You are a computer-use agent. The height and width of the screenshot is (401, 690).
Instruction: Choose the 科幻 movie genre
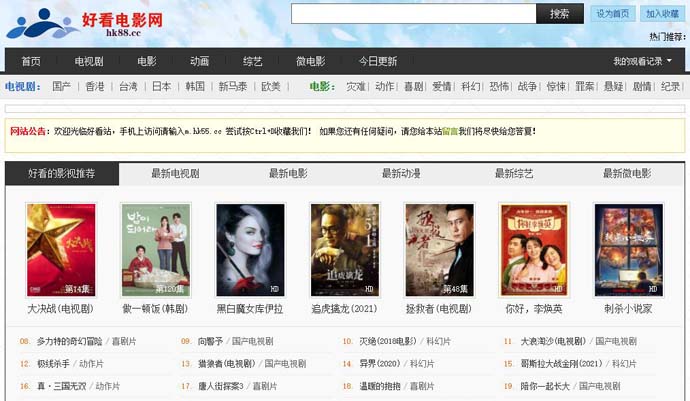470,86
